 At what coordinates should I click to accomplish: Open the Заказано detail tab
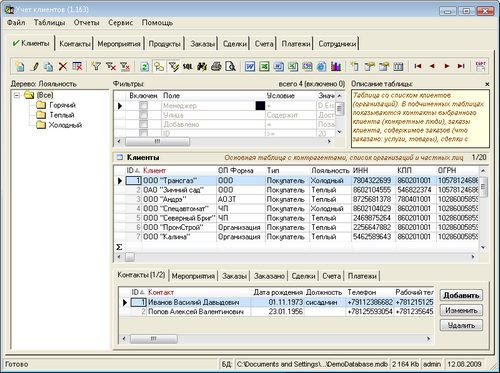coord(269,276)
